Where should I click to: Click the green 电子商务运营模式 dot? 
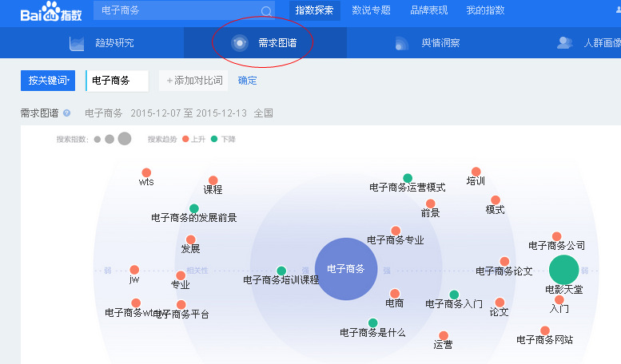408,178
